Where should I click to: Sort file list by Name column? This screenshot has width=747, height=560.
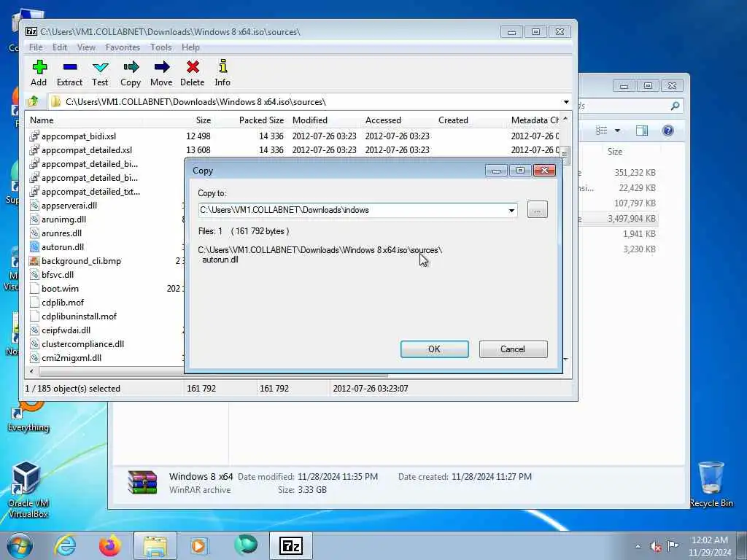click(x=42, y=120)
